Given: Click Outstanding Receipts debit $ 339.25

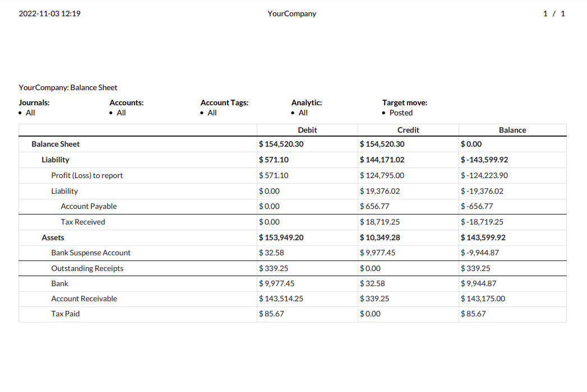Looking at the screenshot, I should click(274, 268).
